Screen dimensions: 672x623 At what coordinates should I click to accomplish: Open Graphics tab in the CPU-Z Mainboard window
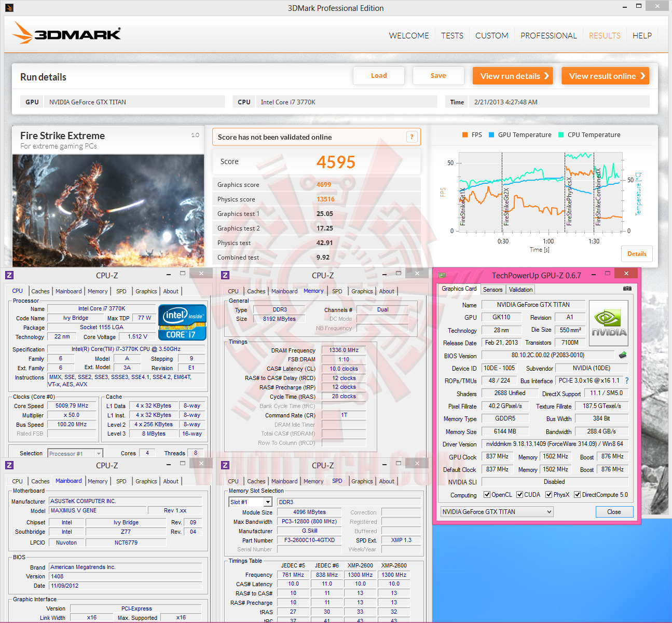pos(146,481)
